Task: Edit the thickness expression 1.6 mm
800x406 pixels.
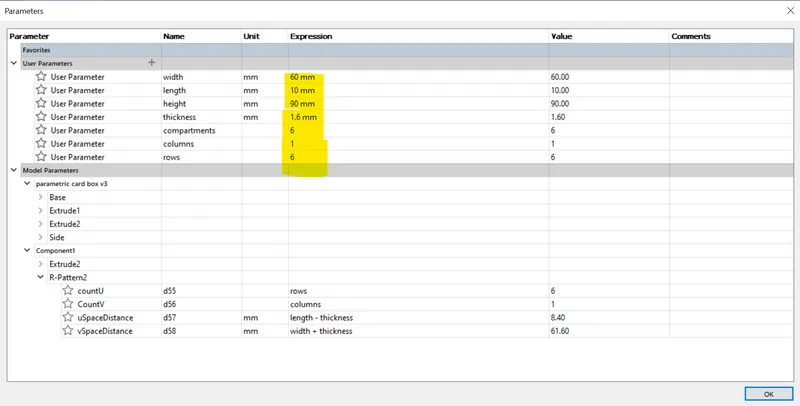Action: (418, 117)
